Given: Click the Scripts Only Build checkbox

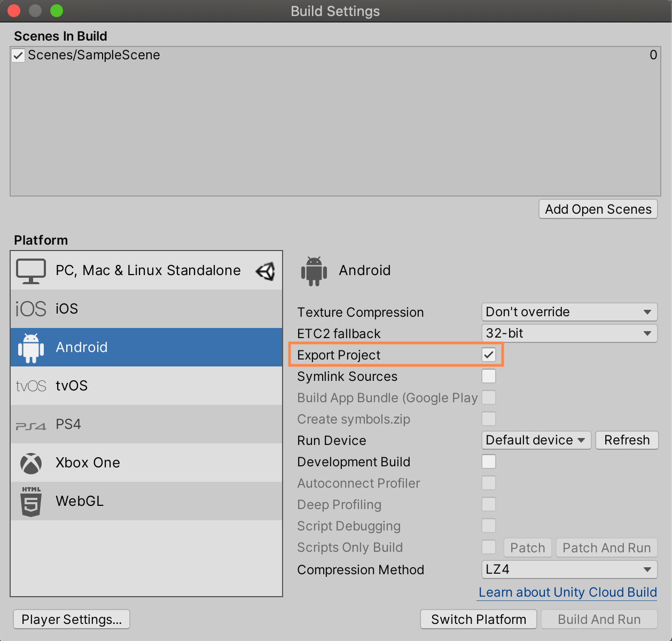Looking at the screenshot, I should pos(489,547).
